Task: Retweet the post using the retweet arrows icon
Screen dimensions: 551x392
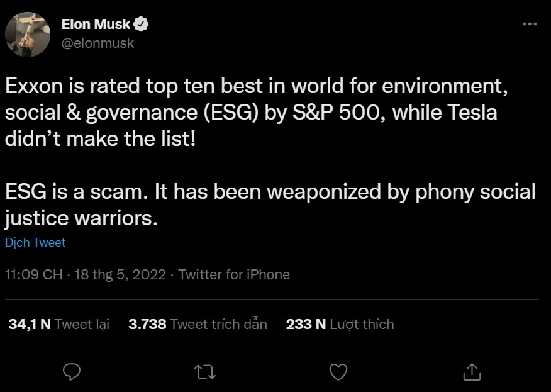Action: pos(204,372)
